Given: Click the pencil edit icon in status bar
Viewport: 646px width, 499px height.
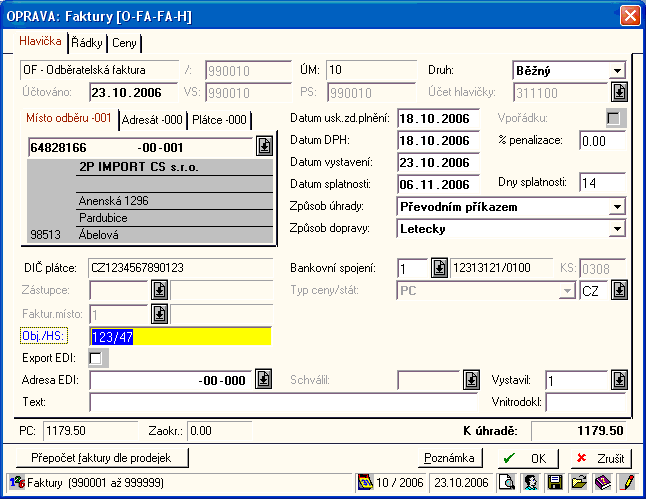Looking at the screenshot, I should pyautogui.click(x=626, y=482).
